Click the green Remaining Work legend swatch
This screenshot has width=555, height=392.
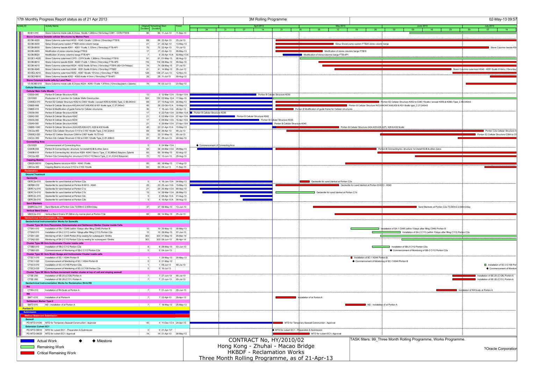pyautogui.click(x=28, y=347)
